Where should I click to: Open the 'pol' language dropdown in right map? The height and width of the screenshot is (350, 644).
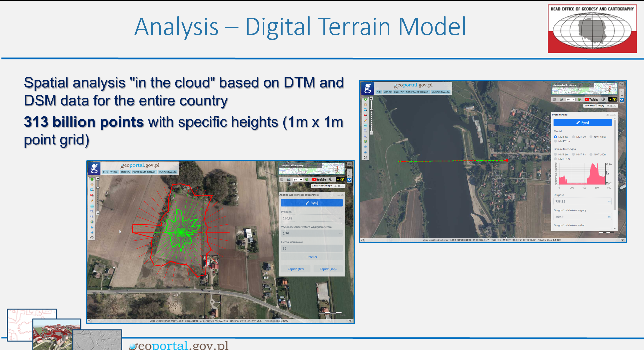[570, 100]
